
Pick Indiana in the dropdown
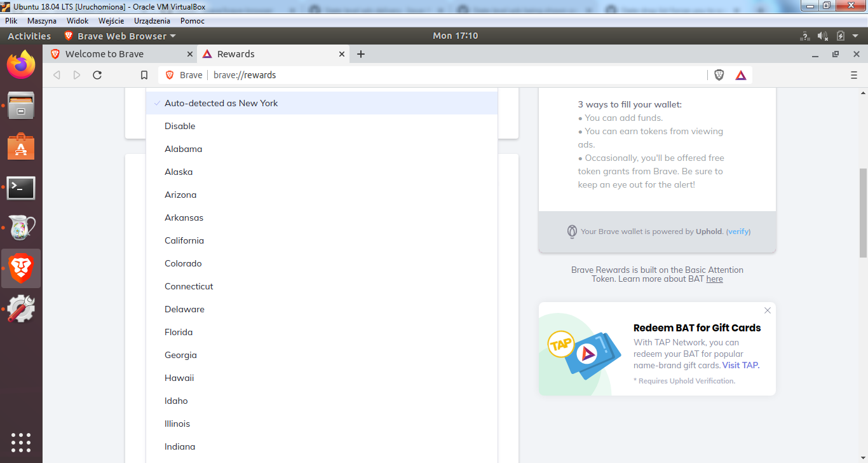click(x=322, y=446)
